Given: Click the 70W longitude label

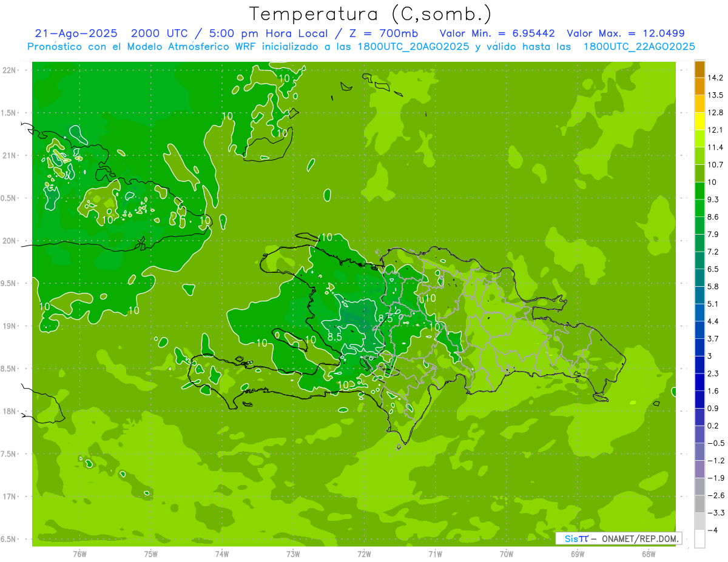Looking at the screenshot, I should pos(507,554).
